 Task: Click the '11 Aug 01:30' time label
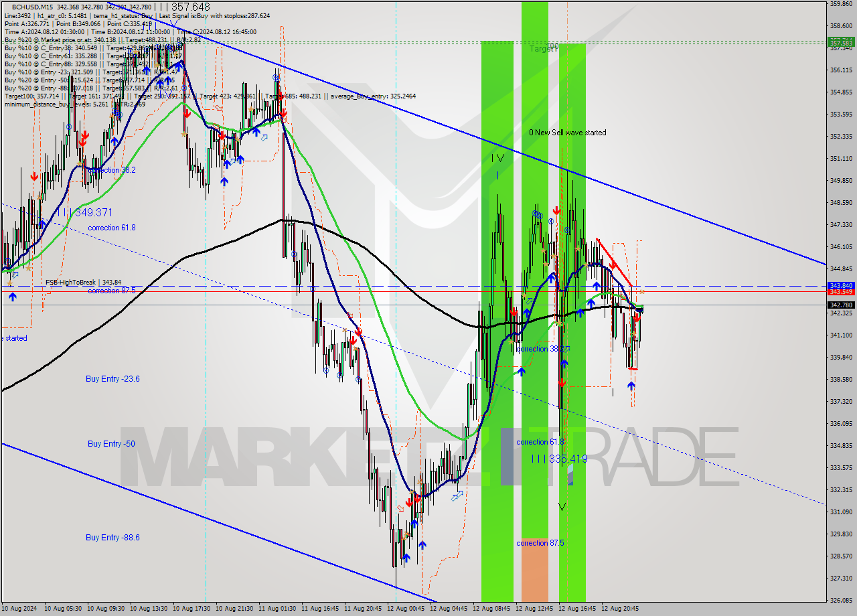(x=279, y=609)
